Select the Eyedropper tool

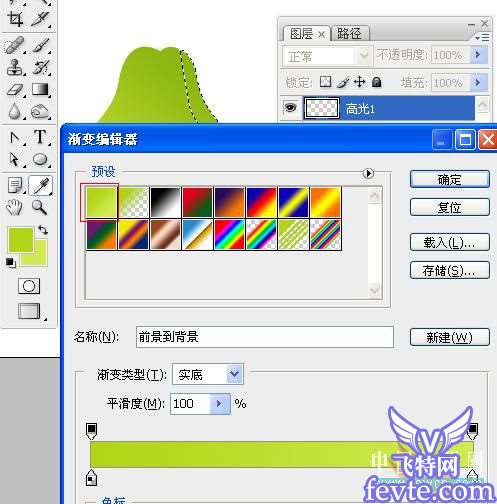pos(40,185)
